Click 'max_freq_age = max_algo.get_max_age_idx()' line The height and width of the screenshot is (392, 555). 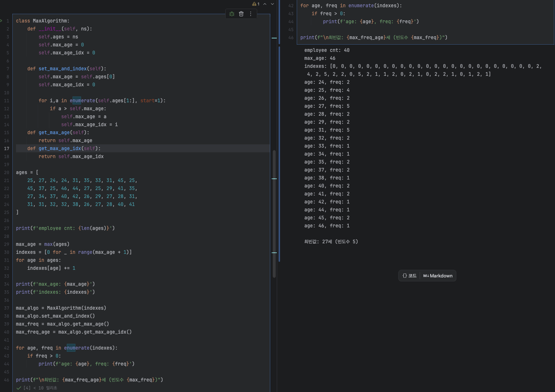coord(74,332)
